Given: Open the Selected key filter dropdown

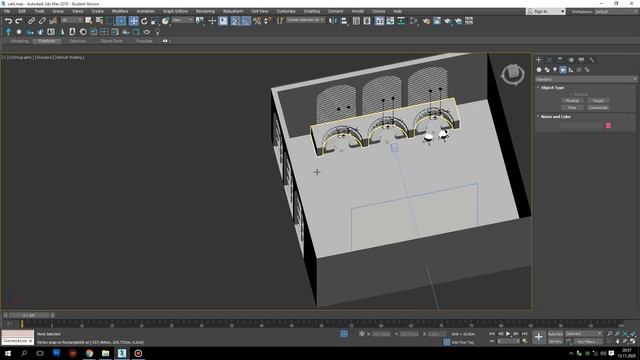Looking at the screenshot, I should [x=584, y=334].
